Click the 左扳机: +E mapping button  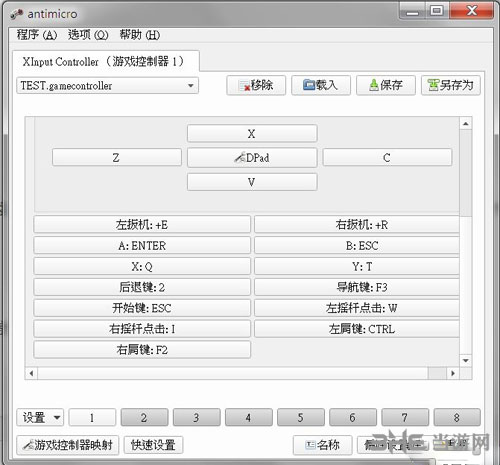(142, 225)
